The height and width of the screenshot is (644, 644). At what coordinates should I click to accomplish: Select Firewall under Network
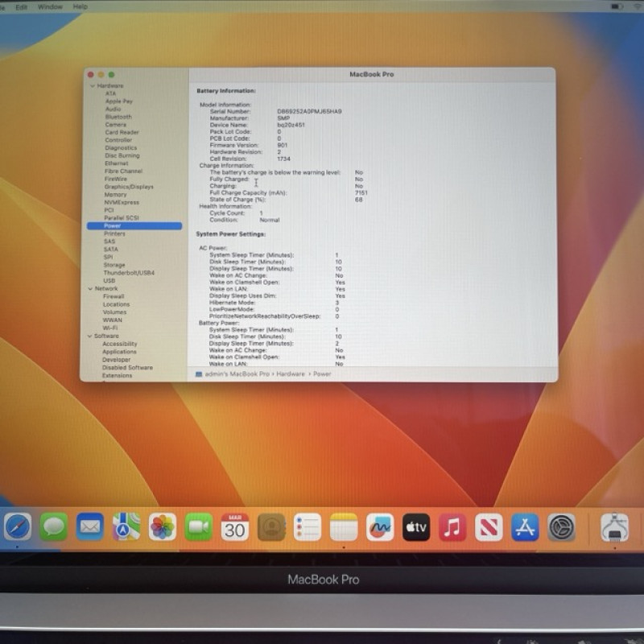[x=114, y=296]
